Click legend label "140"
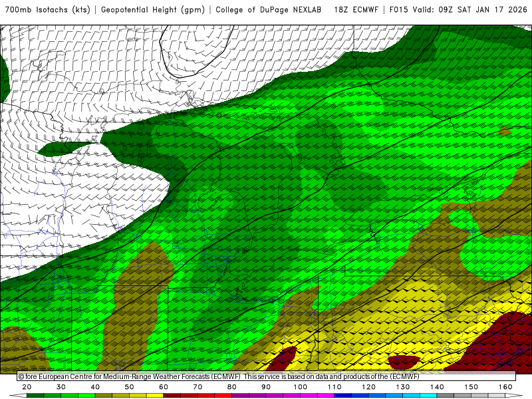This screenshot has width=532, height=399. point(437,387)
